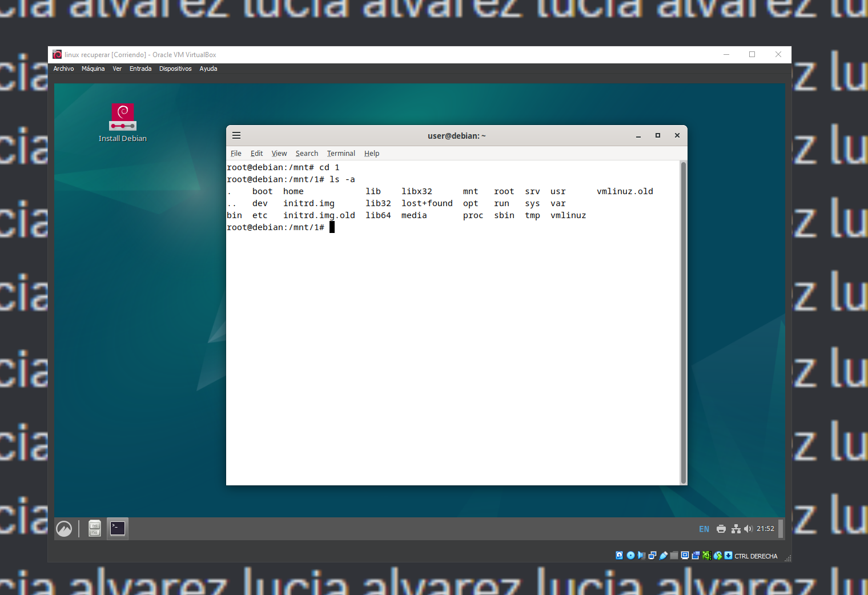This screenshot has height=595, width=868.
Task: Open the Dispositivos menu in VirtualBox
Action: (175, 69)
